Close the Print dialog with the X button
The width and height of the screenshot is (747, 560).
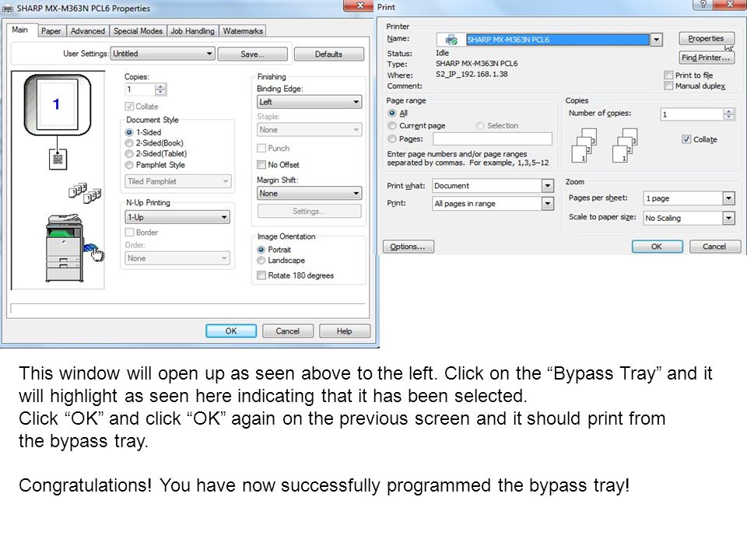coord(731,5)
